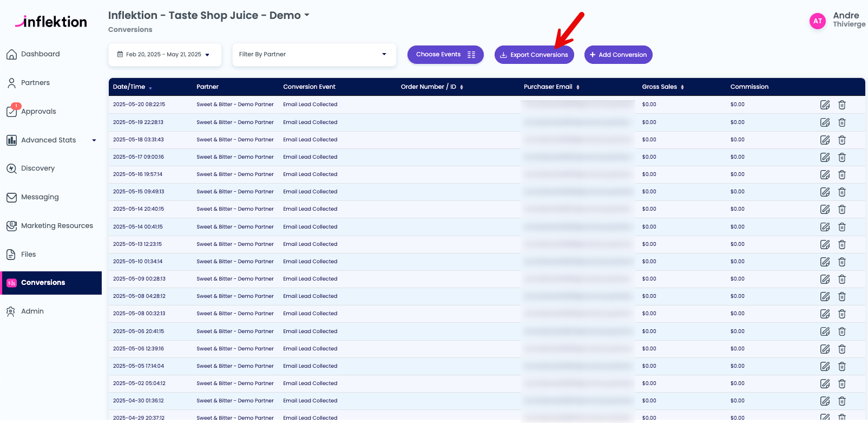This screenshot has width=868, height=423.
Task: Edit the 2025-05-02 05:04:12 conversion
Action: 825,383
